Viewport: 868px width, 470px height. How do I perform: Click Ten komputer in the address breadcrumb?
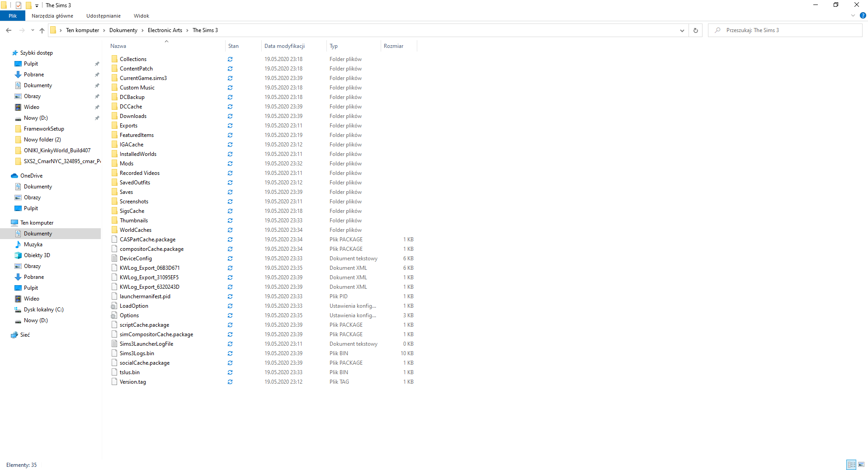coord(82,30)
